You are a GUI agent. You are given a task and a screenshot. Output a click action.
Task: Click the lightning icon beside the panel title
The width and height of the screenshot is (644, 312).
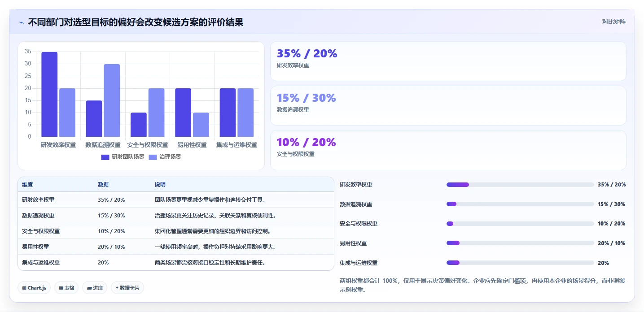click(x=21, y=22)
